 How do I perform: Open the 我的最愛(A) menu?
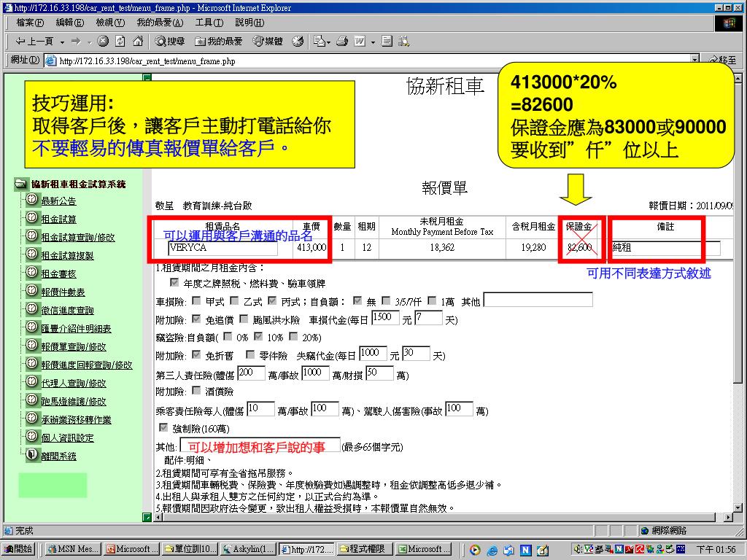160,23
